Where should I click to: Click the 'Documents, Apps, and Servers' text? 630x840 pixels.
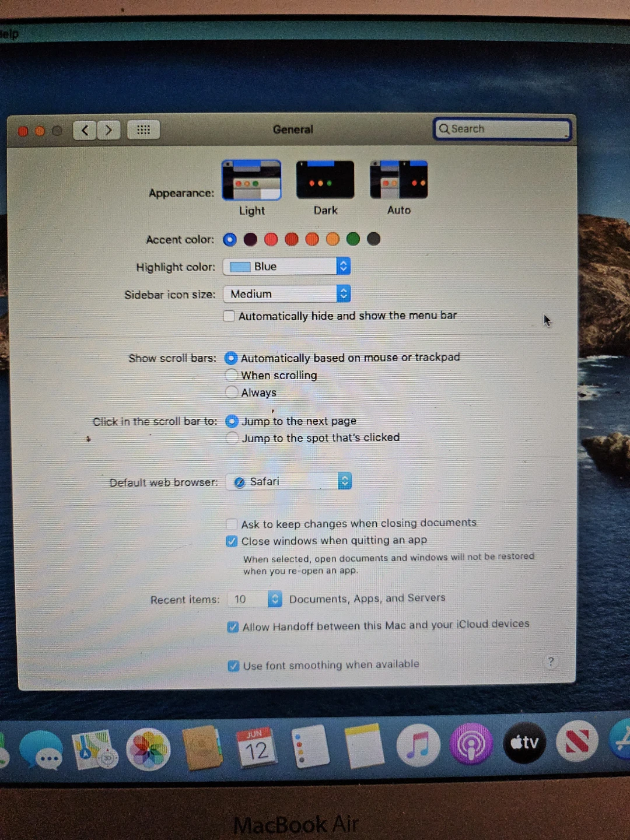tap(367, 598)
